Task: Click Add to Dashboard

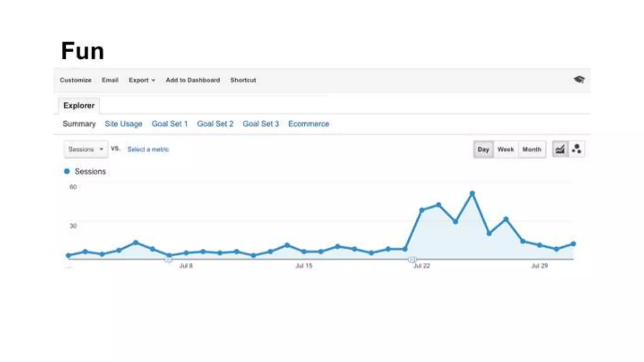Action: pos(193,80)
